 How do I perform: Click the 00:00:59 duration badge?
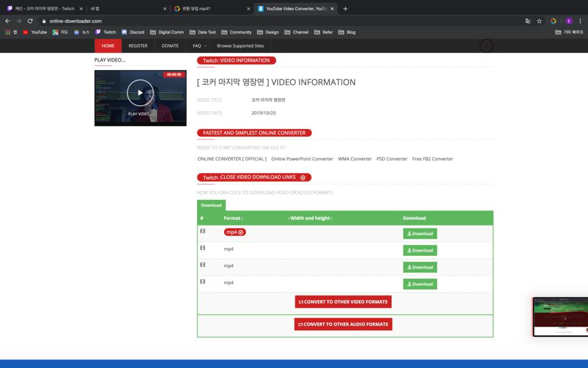[174, 74]
